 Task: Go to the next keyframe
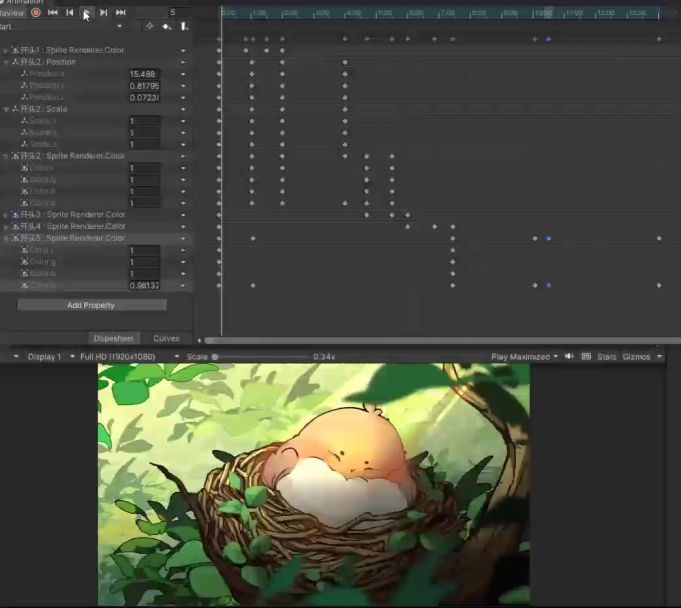(x=104, y=13)
